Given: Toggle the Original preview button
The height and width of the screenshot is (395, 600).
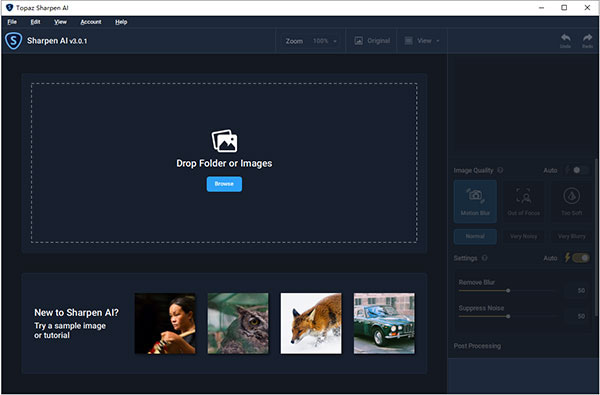Looking at the screenshot, I should coord(372,41).
